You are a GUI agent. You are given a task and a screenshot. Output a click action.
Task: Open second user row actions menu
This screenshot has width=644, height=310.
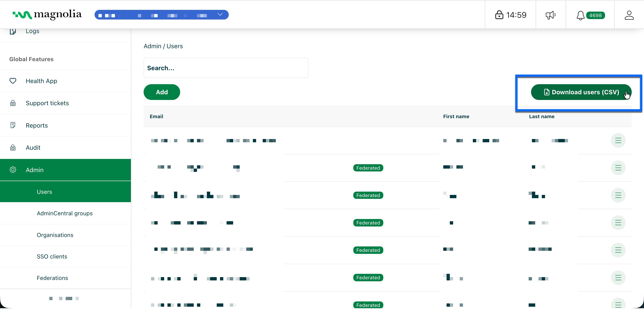[x=618, y=168]
